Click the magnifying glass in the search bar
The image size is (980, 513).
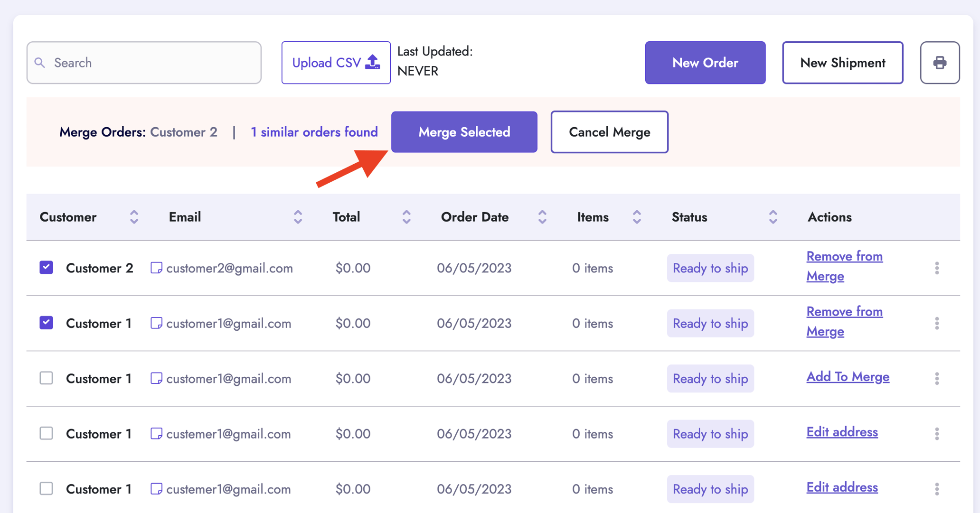point(40,62)
